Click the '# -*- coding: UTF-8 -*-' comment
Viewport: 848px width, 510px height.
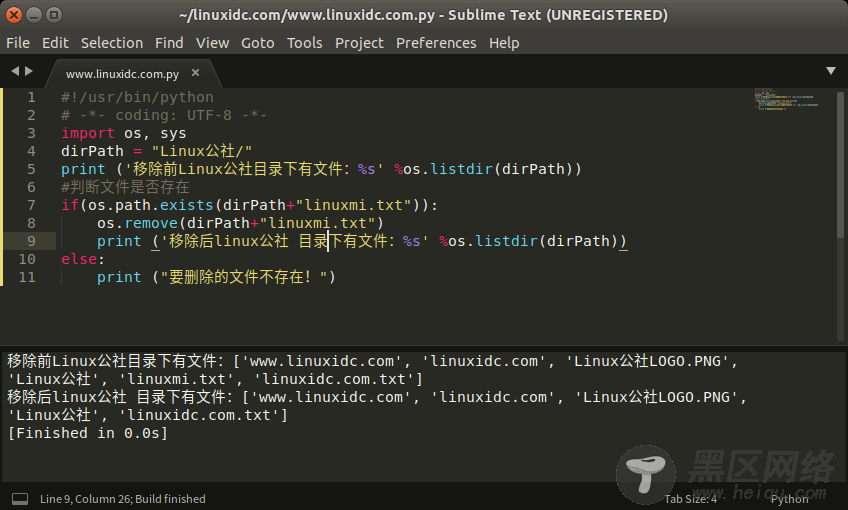(164, 115)
